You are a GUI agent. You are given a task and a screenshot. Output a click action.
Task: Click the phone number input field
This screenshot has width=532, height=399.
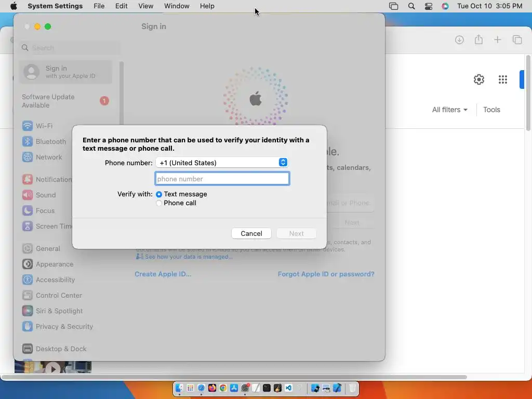[222, 179]
